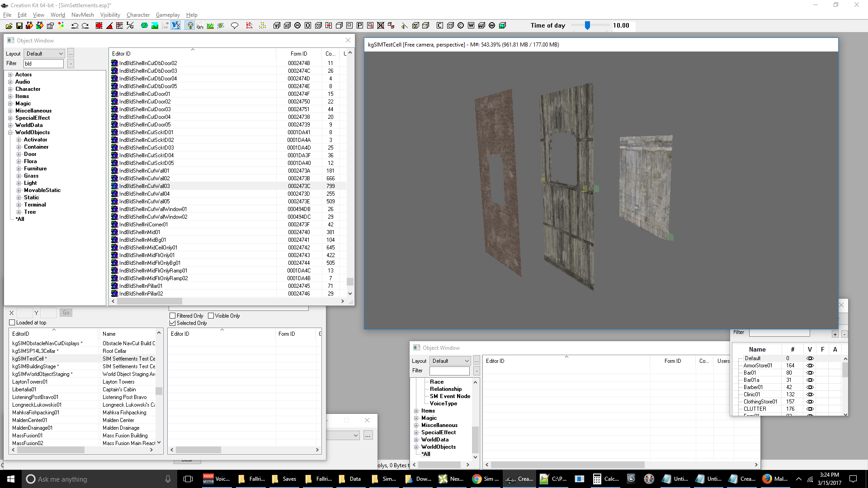
Task: Click the boxed W toolbar icon
Action: pos(471,26)
